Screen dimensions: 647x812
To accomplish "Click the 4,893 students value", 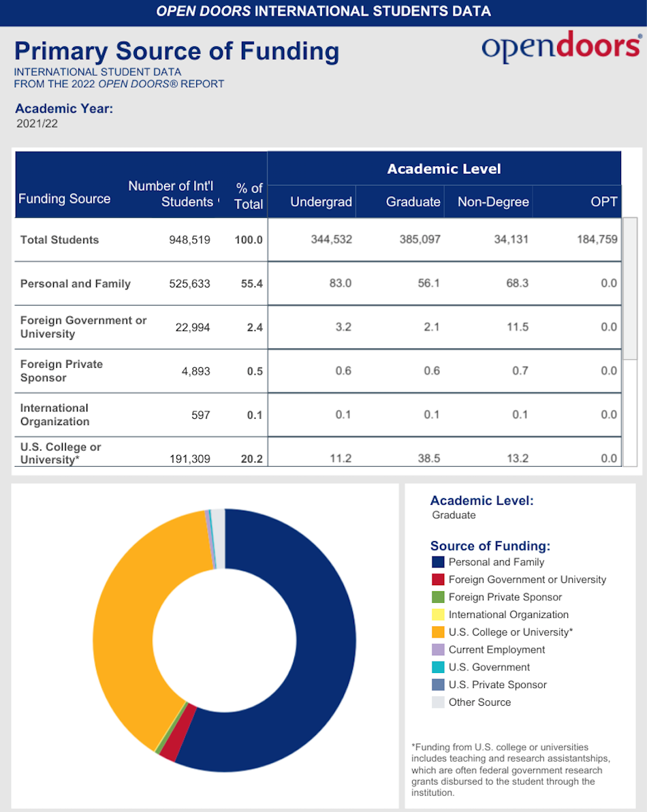I will click(195, 371).
